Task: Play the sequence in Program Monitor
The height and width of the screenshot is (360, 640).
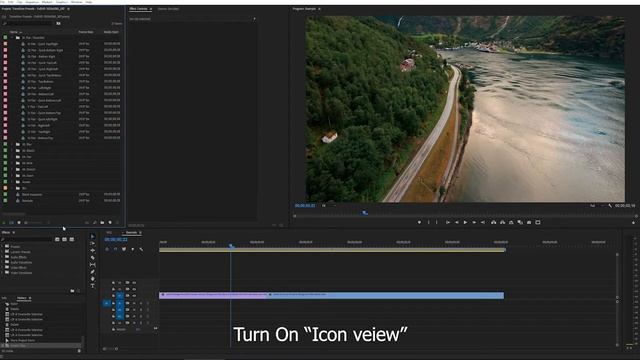Action: coord(465,222)
